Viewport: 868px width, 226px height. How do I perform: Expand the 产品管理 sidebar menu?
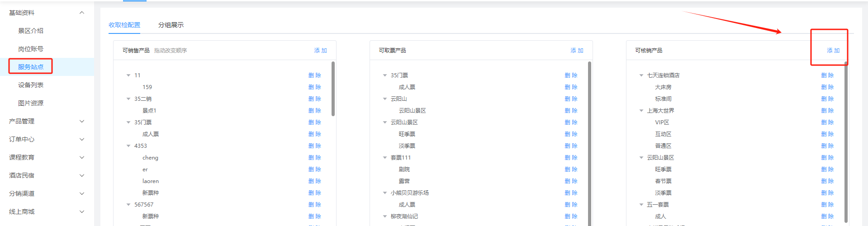[81, 121]
